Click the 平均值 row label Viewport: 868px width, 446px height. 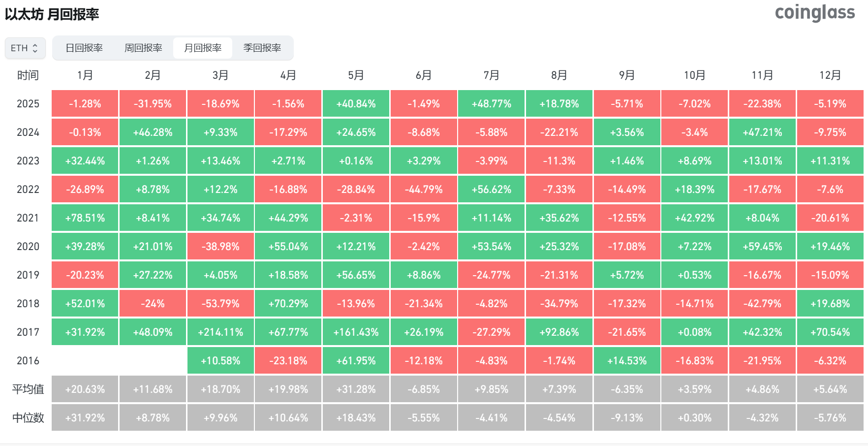(28, 389)
